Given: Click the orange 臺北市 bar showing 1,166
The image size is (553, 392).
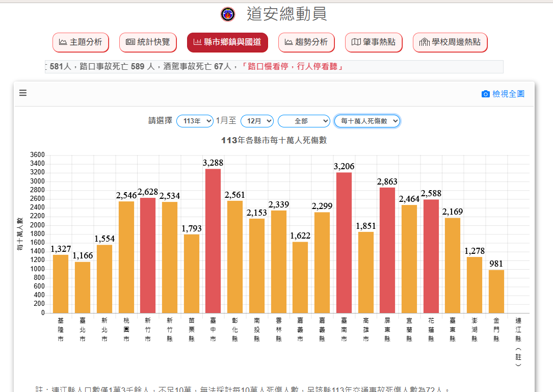Looking at the screenshot, I should click(83, 287).
